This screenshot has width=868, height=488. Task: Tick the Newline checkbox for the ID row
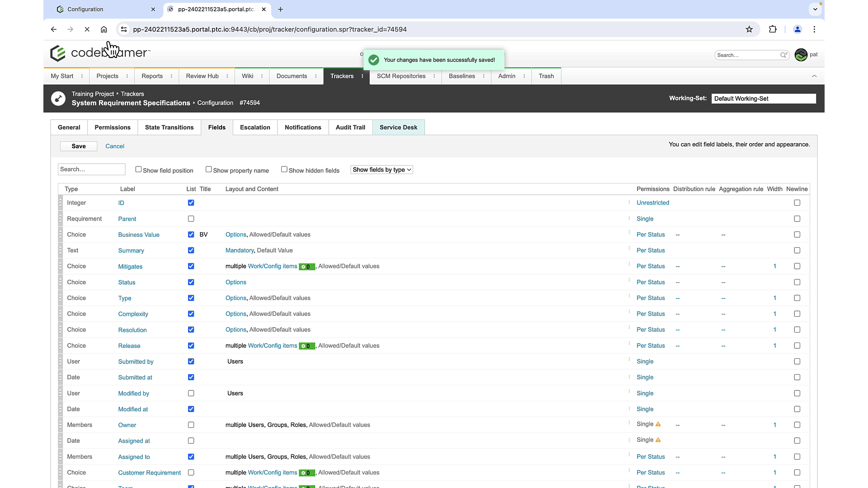(x=797, y=203)
